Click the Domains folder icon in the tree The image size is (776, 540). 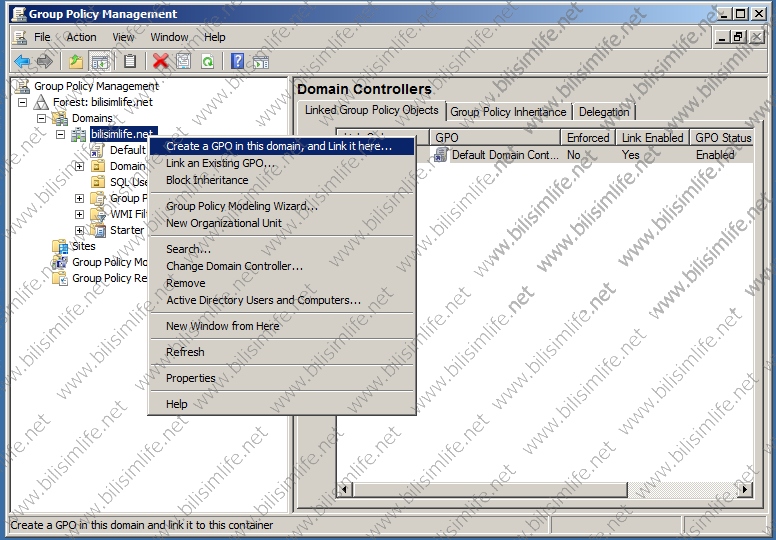click(x=60, y=118)
